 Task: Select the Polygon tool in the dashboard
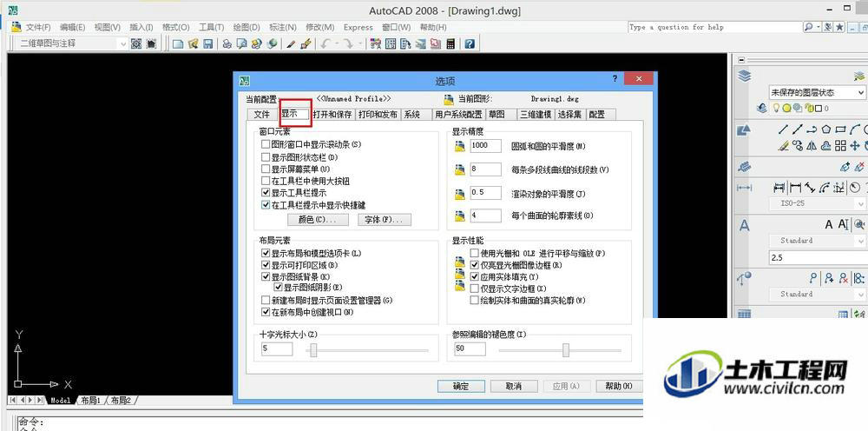click(x=826, y=129)
